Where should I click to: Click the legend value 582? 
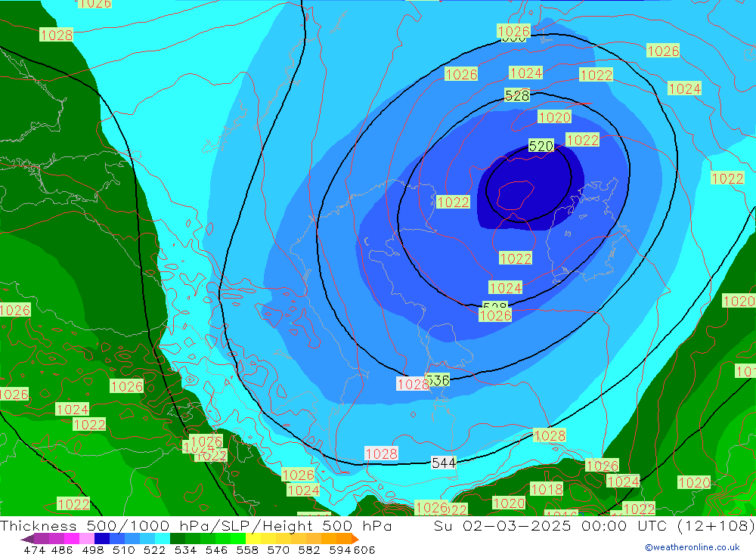pyautogui.click(x=308, y=550)
